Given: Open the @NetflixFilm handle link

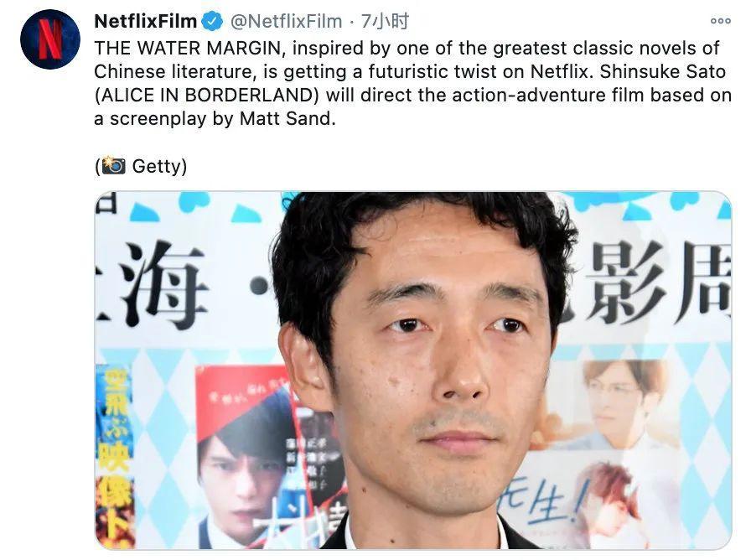Looking at the screenshot, I should [x=286, y=22].
